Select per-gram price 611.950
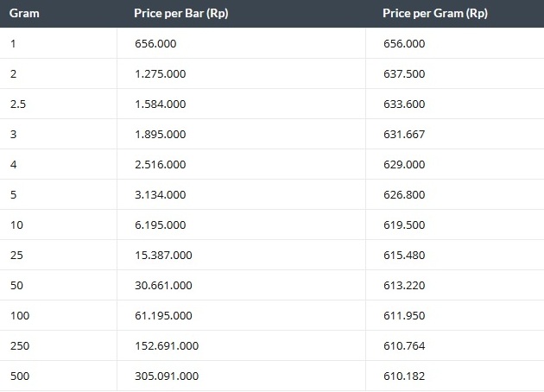 404,315
